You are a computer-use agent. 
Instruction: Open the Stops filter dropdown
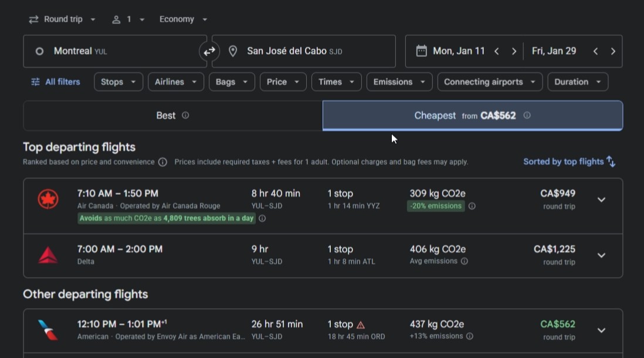(x=118, y=82)
